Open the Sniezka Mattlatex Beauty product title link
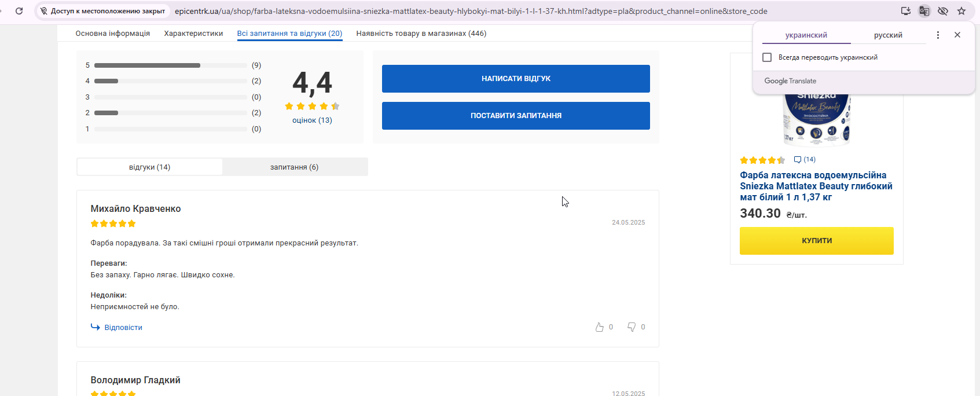The height and width of the screenshot is (396, 980). (816, 186)
